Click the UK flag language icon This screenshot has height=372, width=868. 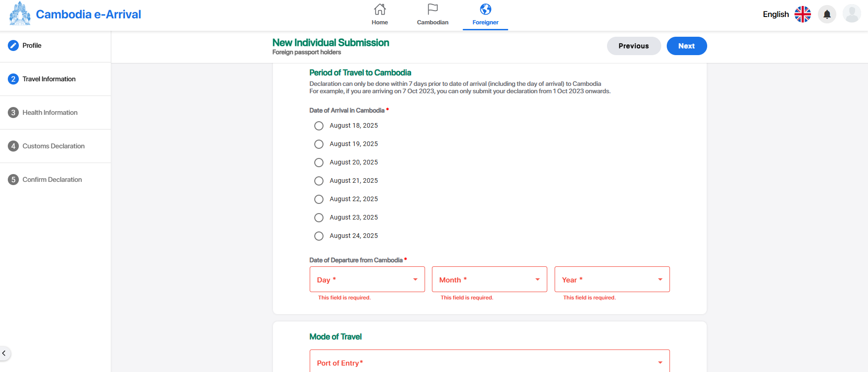[802, 14]
